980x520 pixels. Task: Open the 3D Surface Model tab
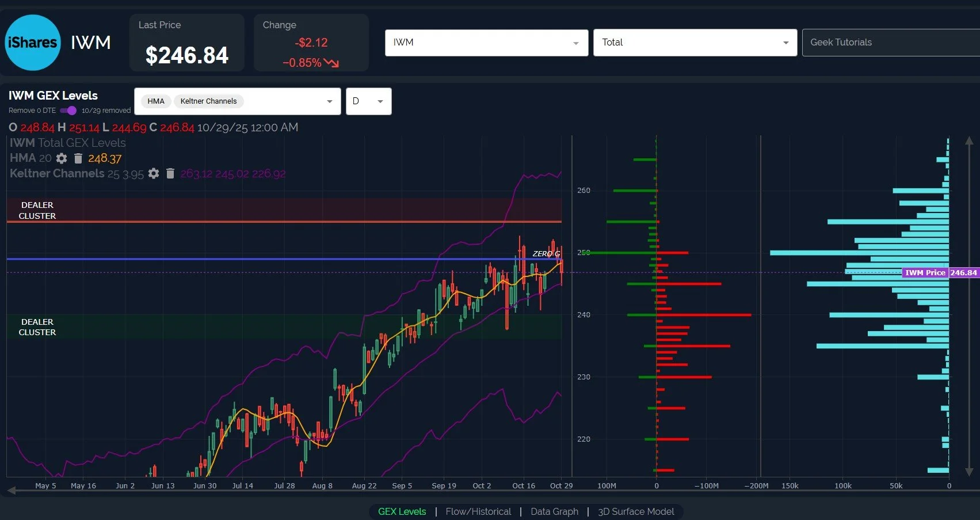point(636,511)
